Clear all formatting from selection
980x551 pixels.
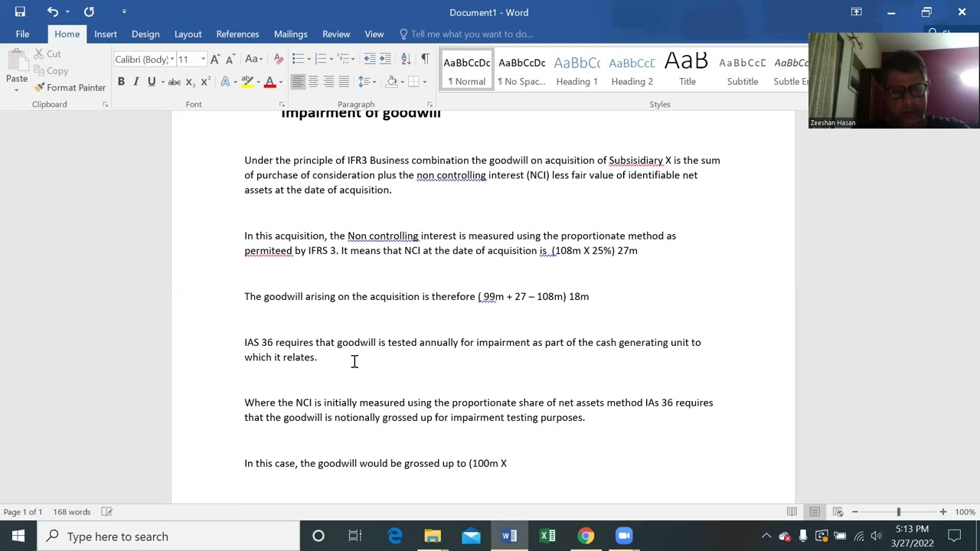click(278, 59)
